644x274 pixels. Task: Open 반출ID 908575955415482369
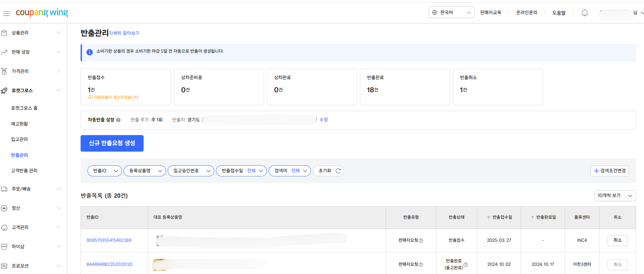pos(109,240)
